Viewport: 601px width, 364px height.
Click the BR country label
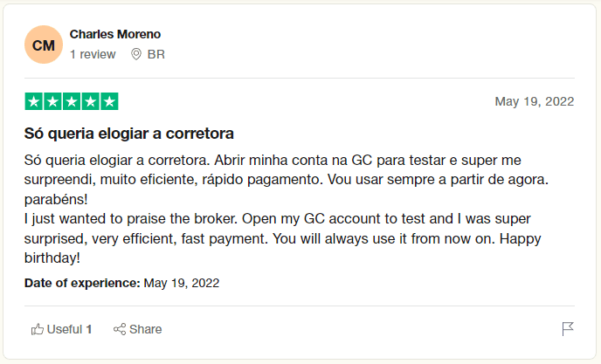(156, 54)
